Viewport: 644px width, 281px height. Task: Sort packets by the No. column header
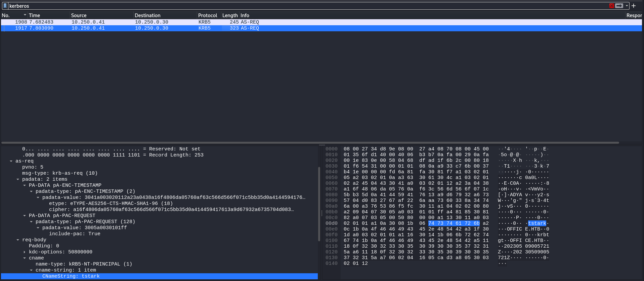tap(14, 15)
